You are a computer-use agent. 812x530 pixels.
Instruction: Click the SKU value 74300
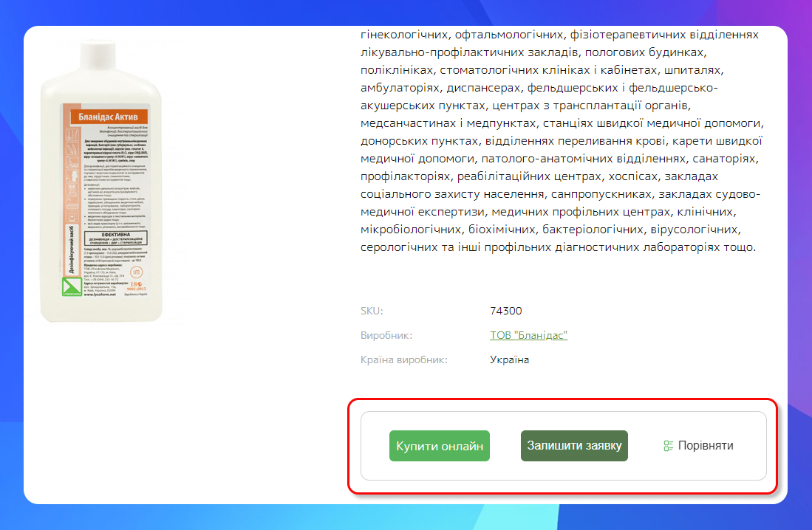point(505,311)
